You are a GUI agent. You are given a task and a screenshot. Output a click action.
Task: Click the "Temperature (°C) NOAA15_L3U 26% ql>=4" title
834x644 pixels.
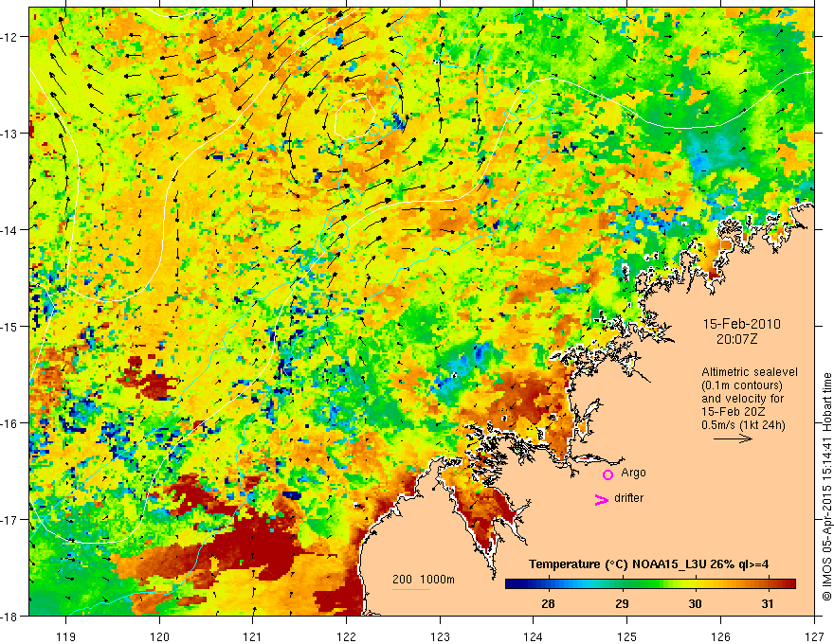coord(648,564)
